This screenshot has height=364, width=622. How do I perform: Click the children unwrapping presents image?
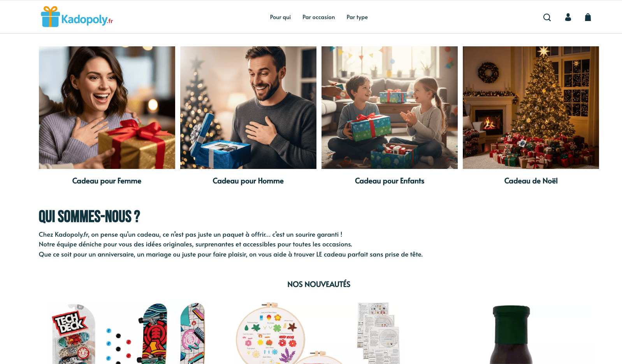coord(390,107)
